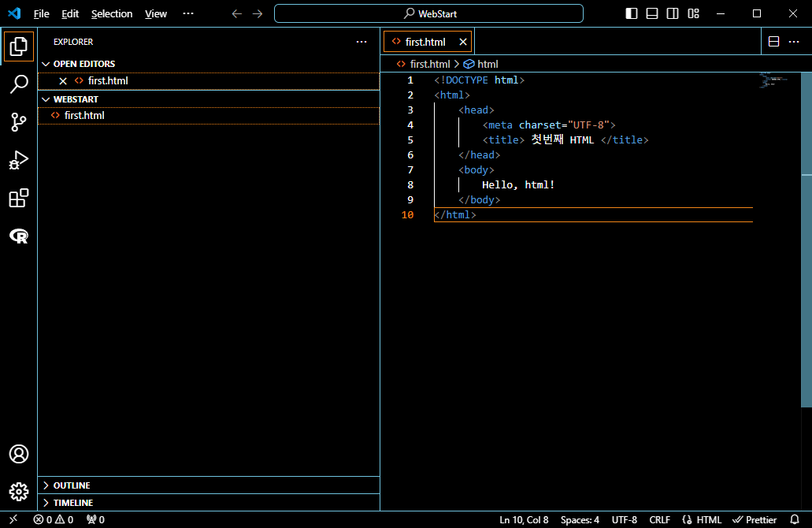Split the editor to the right
Screen dimensions: 812x528
(773, 42)
